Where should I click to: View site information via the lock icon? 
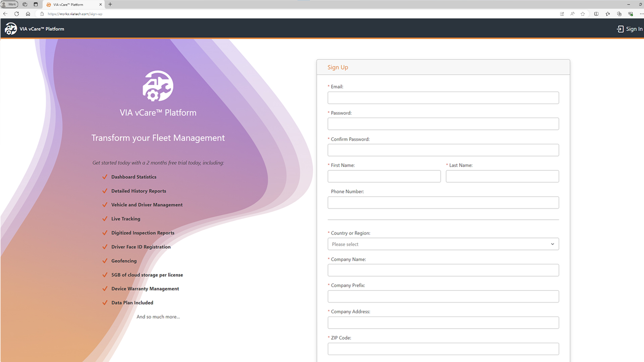tap(42, 14)
